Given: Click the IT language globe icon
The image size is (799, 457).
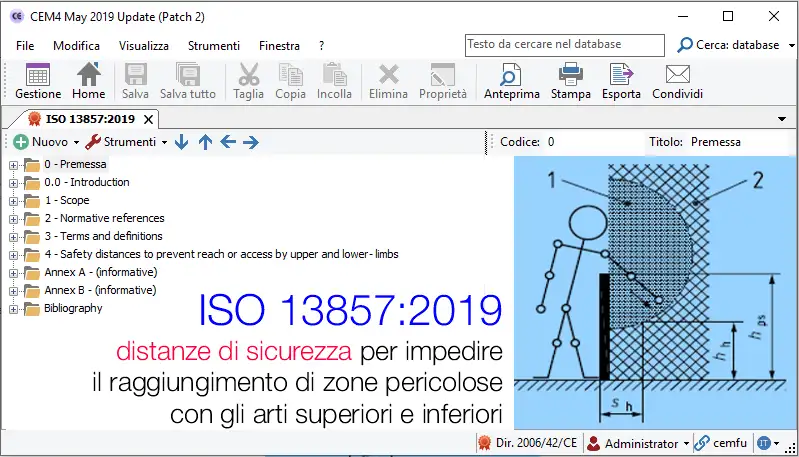Looking at the screenshot, I should pos(763,443).
